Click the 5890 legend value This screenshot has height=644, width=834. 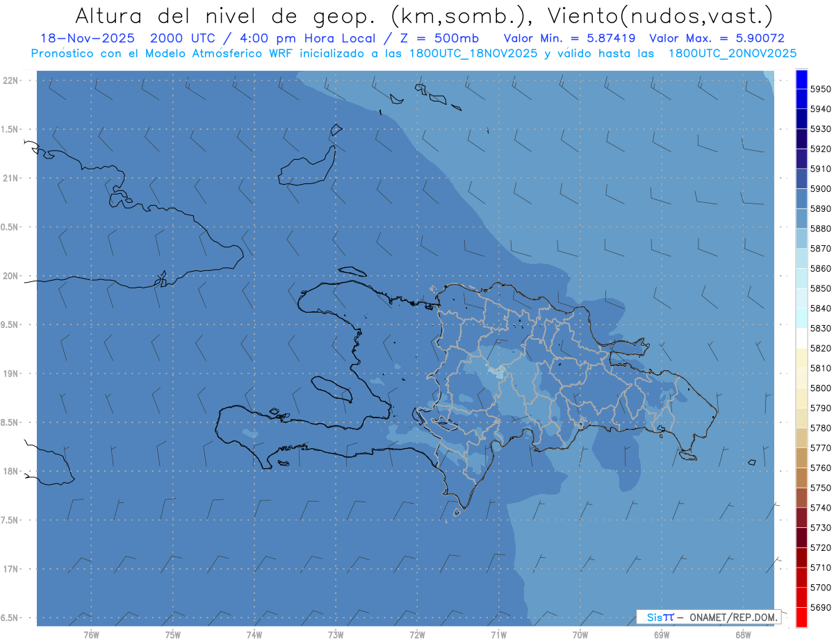coord(820,208)
